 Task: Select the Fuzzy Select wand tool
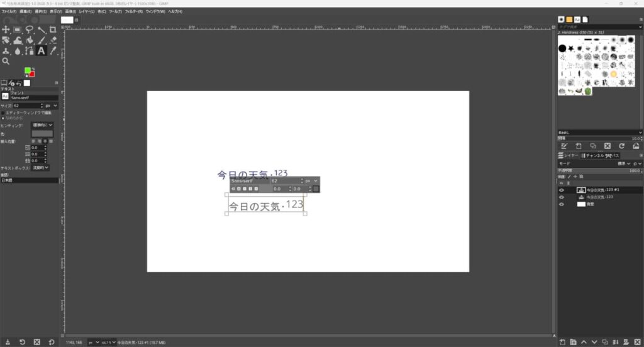point(41,30)
